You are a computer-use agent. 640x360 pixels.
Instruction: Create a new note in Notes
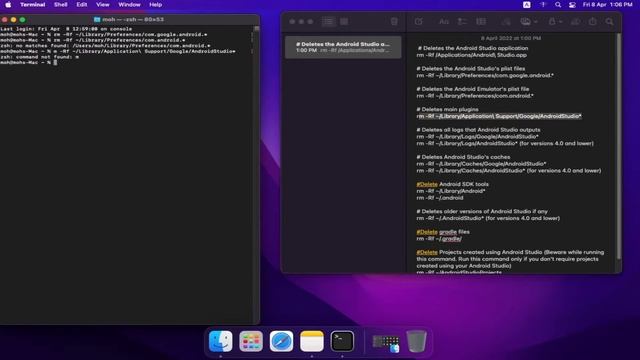[419, 22]
